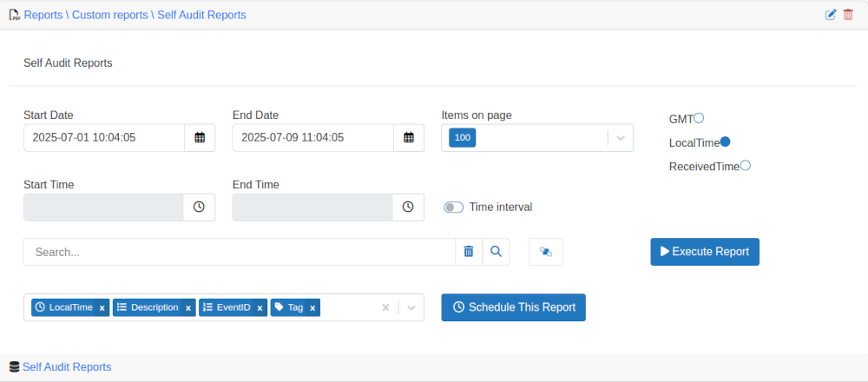Select the GMT radio button
The height and width of the screenshot is (382, 868).
coord(699,118)
